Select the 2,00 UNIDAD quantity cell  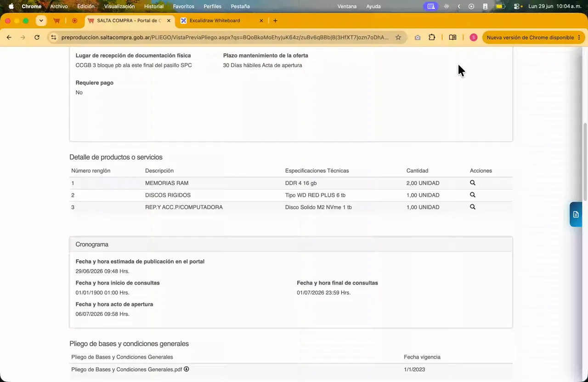pos(423,183)
